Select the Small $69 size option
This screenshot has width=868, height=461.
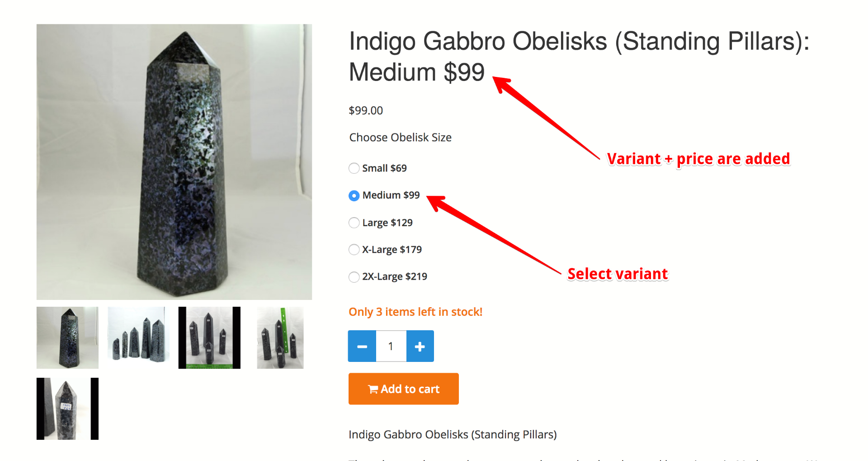pos(354,168)
